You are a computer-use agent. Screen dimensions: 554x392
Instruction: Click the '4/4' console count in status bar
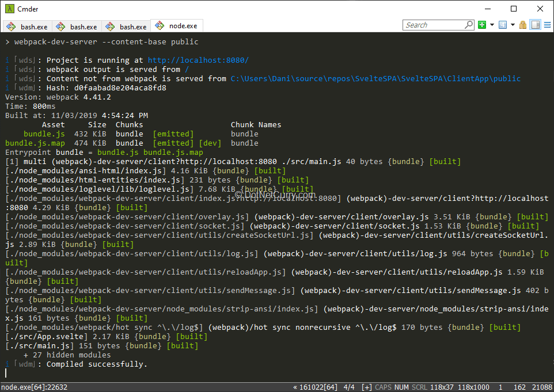tap(349, 387)
